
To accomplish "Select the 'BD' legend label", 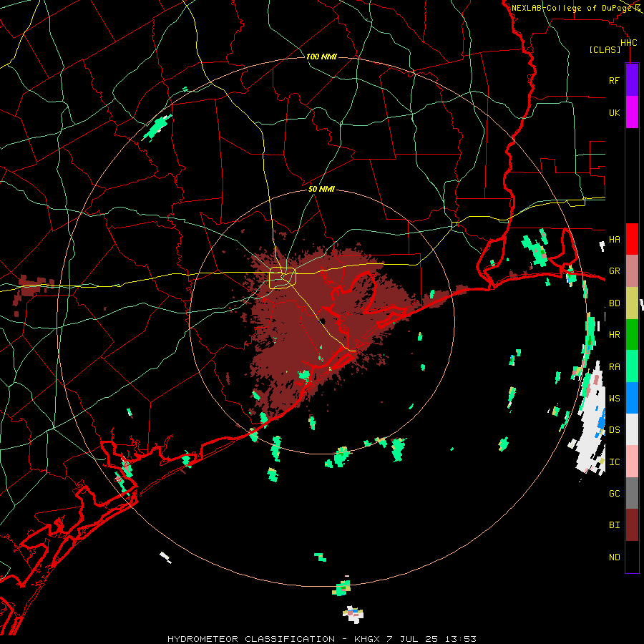I will coord(614,303).
